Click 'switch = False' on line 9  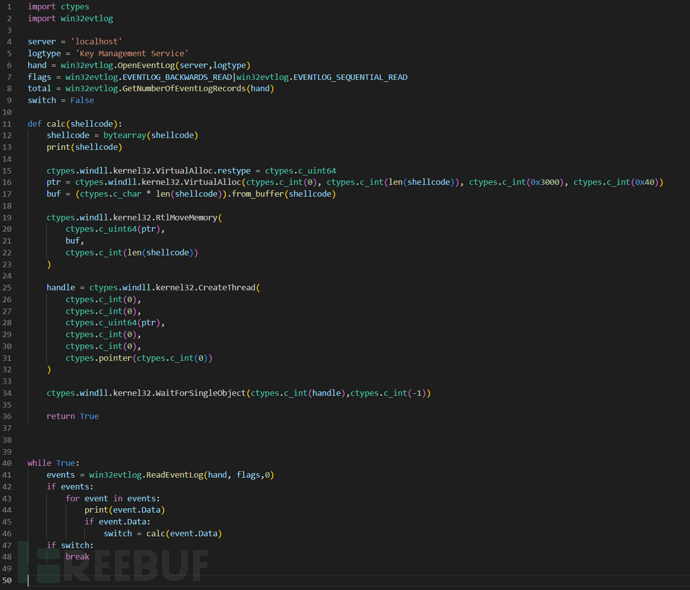(61, 100)
